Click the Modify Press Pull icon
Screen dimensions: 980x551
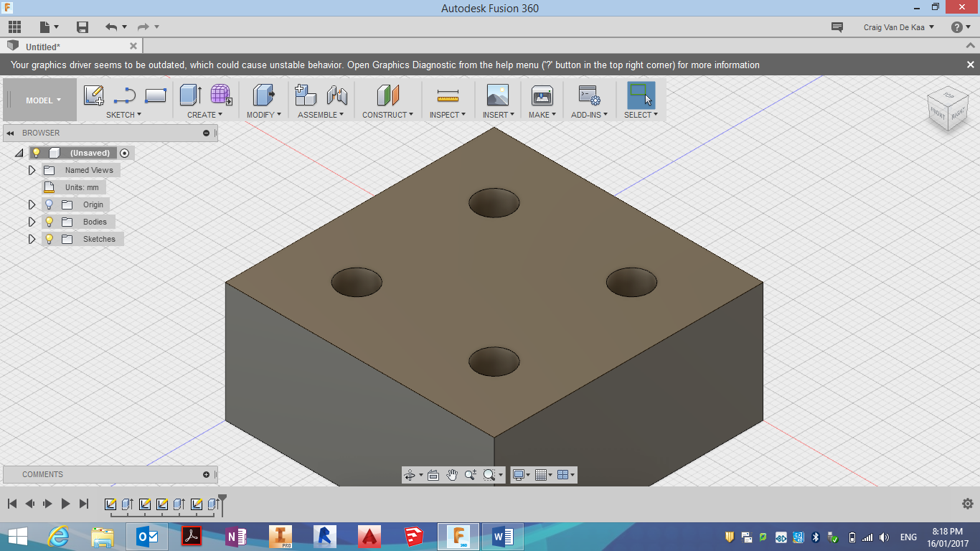point(264,95)
